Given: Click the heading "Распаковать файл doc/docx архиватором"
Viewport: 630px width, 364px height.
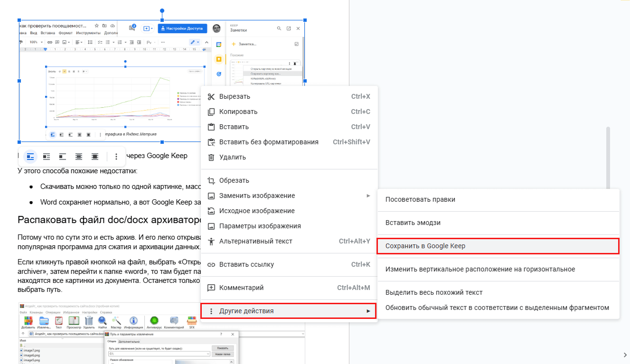Looking at the screenshot, I should [109, 220].
